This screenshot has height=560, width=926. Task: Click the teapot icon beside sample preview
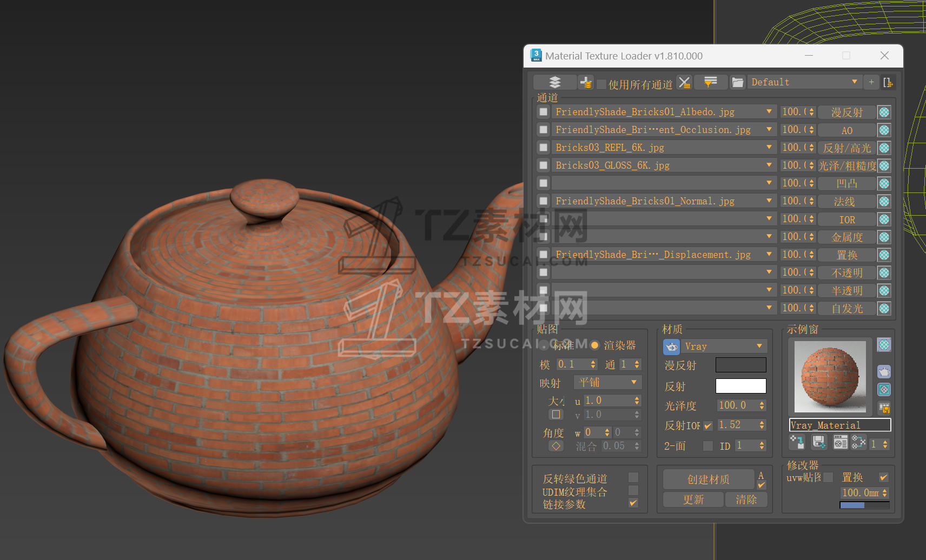(x=884, y=372)
